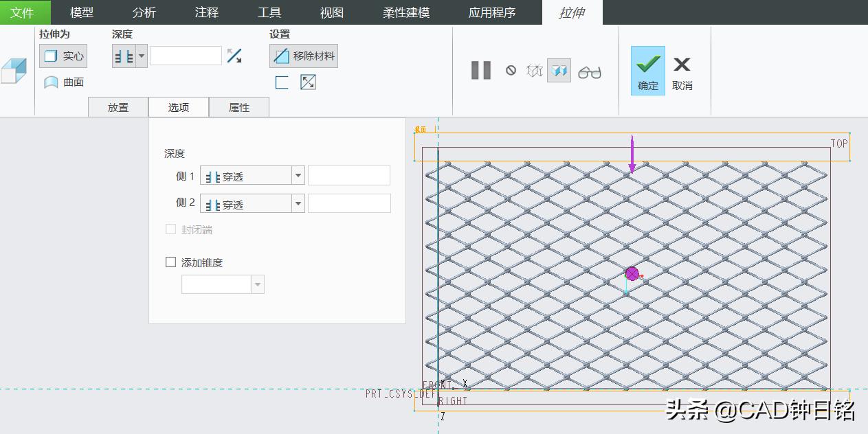The width and height of the screenshot is (868, 434).
Task: Expand the depth option dropdown arrow
Action: point(142,56)
